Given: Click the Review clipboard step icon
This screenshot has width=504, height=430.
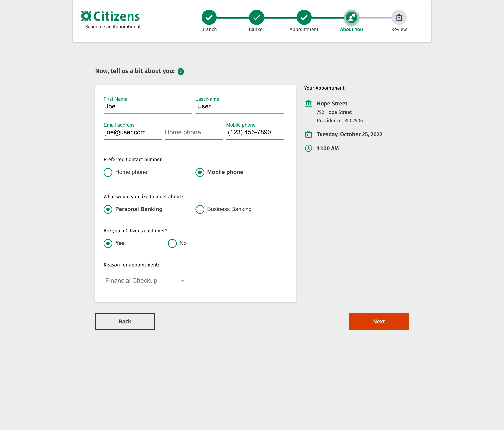Looking at the screenshot, I should coord(399,17).
